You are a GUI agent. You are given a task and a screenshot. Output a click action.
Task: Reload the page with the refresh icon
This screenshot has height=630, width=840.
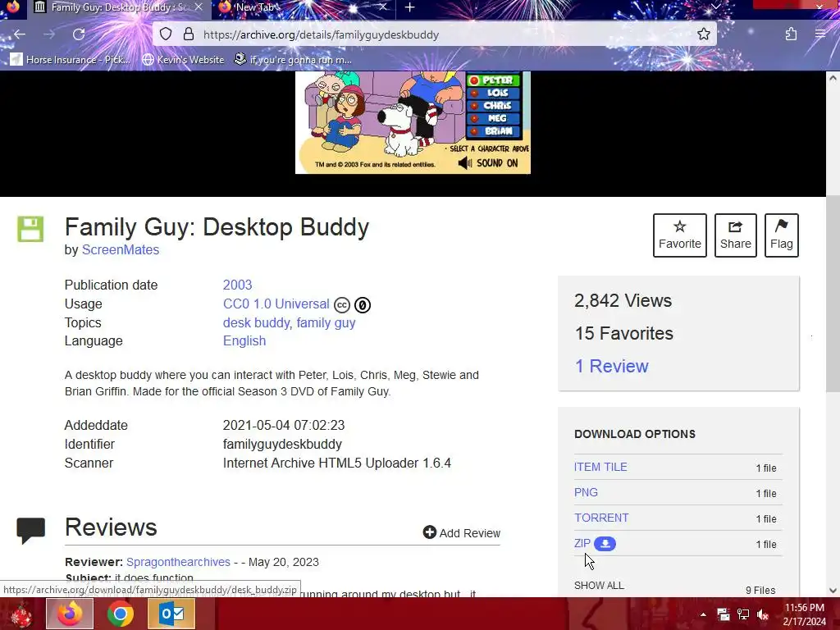(79, 34)
